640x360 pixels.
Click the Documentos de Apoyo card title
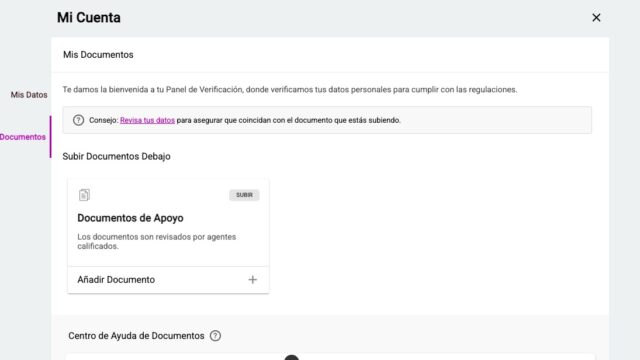pyautogui.click(x=130, y=218)
